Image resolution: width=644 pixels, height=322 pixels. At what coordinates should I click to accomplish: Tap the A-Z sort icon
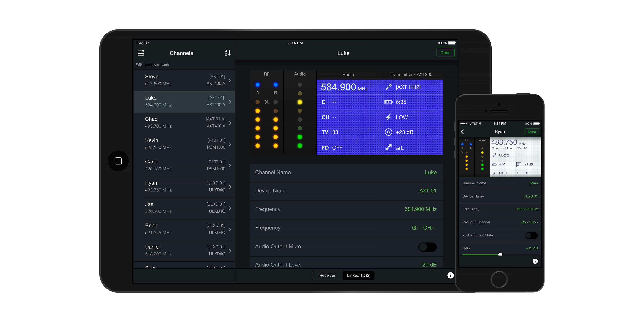[227, 53]
